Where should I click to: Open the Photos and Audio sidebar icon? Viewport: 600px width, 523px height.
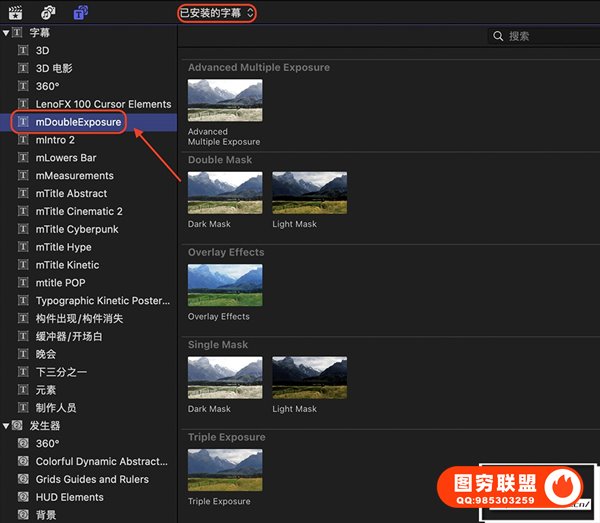[47, 13]
